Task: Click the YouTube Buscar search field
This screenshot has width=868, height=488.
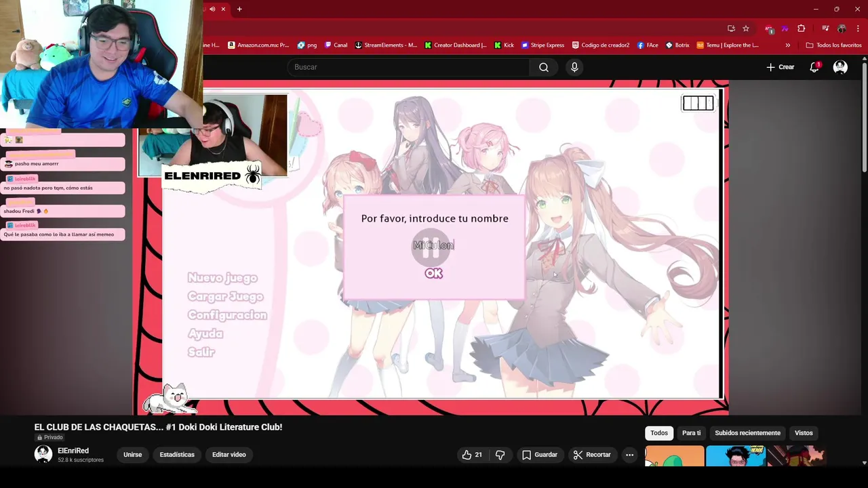Action: [408, 67]
